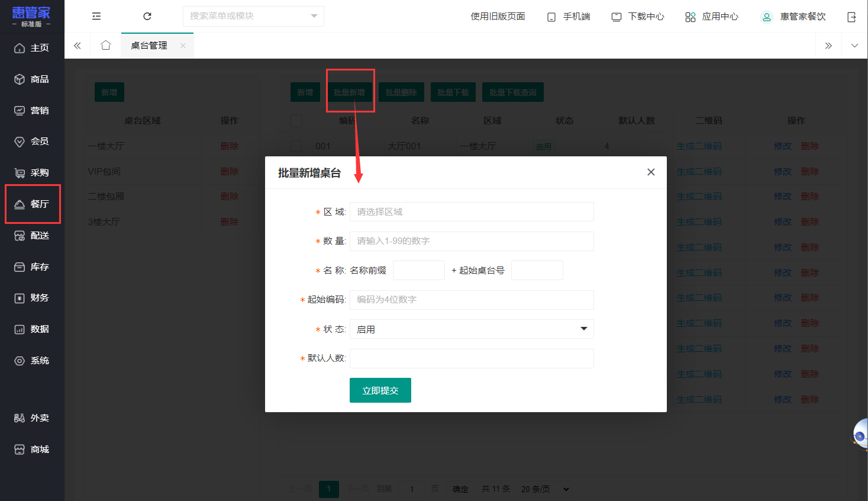Click 修改 in the 大厅001 row
The width and height of the screenshot is (868, 501).
[x=783, y=146]
